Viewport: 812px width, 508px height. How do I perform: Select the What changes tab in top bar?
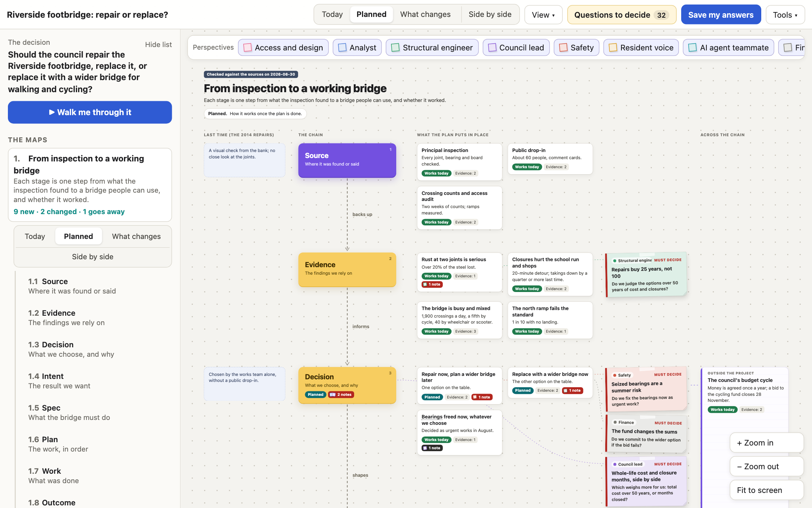tap(425, 14)
